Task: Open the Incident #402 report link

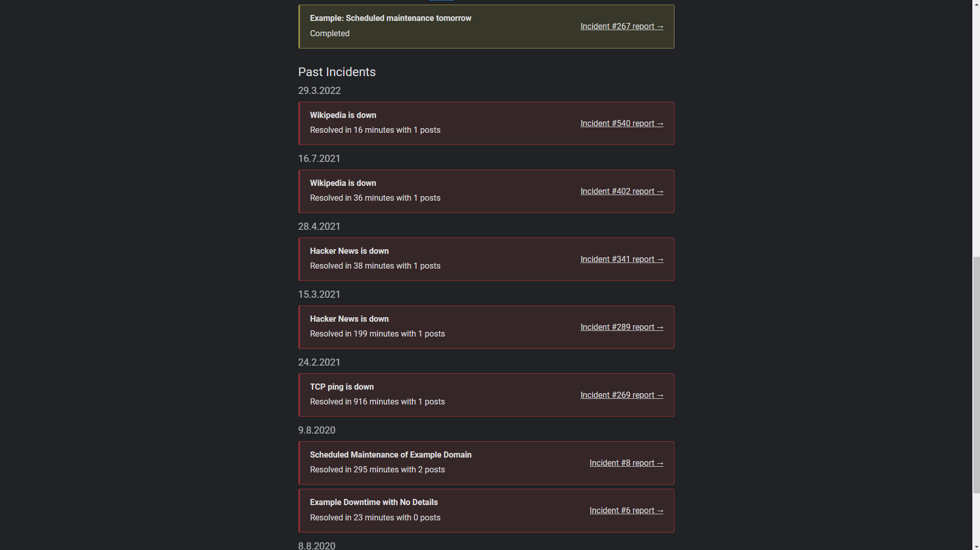Action: click(x=621, y=191)
